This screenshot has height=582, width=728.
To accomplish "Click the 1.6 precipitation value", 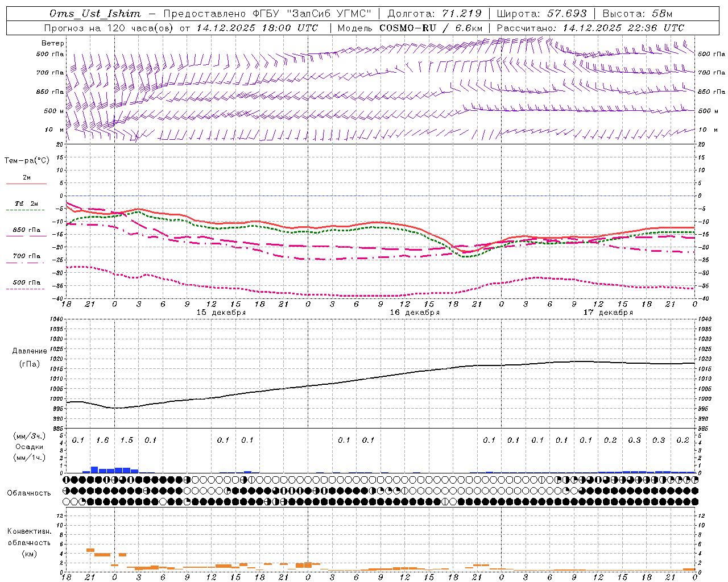I will point(102,440).
